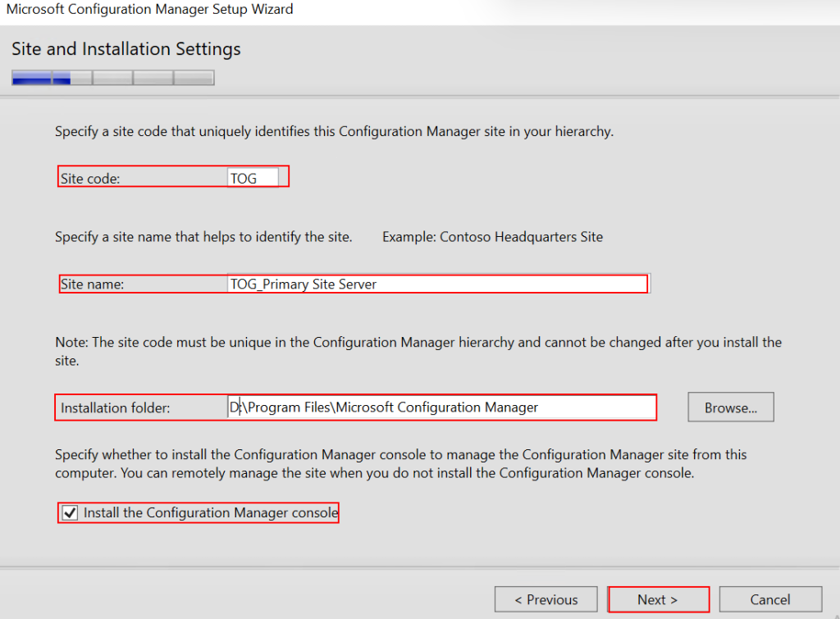Click the Site code input field
This screenshot has width=840, height=619.
pyautogui.click(x=253, y=178)
